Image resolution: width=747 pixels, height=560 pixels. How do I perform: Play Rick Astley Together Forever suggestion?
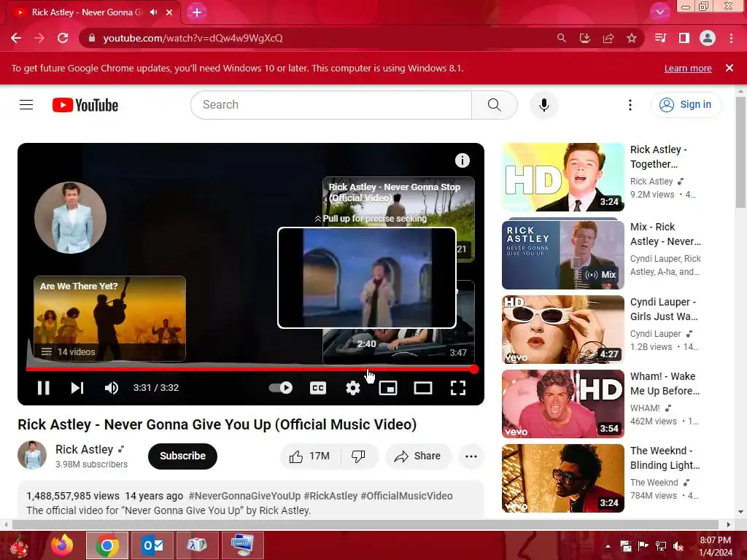[x=562, y=177]
